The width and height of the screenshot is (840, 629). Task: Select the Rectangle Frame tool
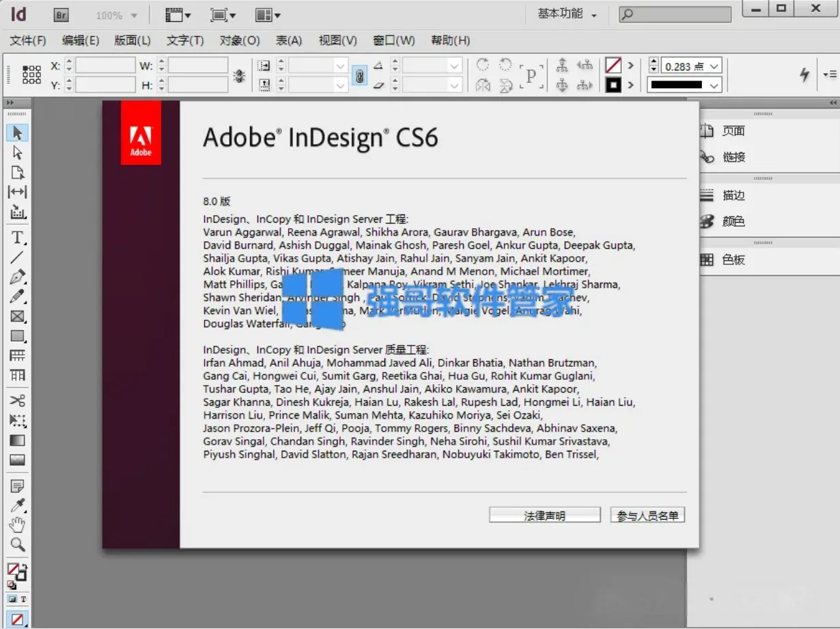pyautogui.click(x=17, y=316)
